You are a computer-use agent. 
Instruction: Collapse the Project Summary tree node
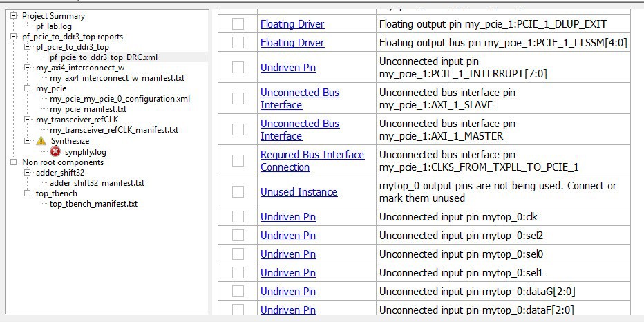tap(15, 16)
